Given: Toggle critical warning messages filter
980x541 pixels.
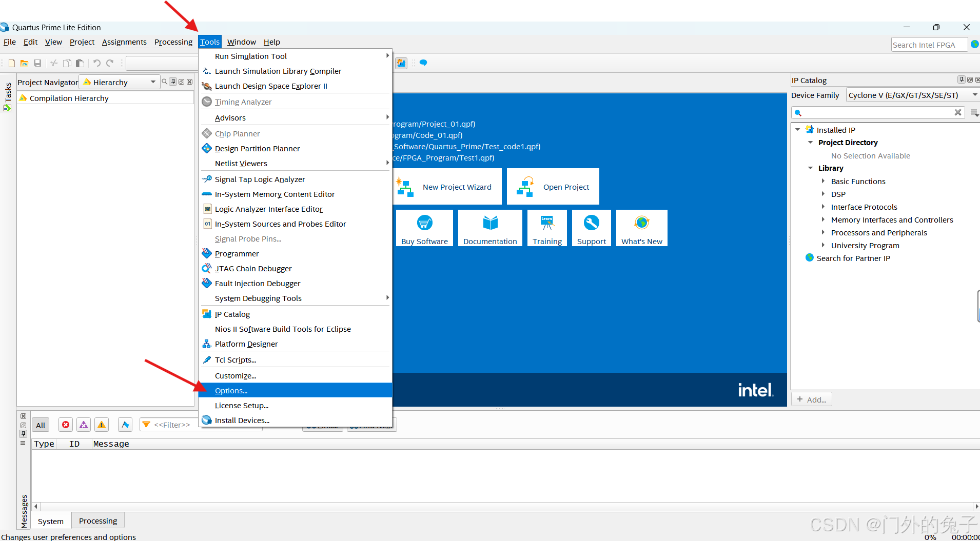Looking at the screenshot, I should [x=84, y=425].
